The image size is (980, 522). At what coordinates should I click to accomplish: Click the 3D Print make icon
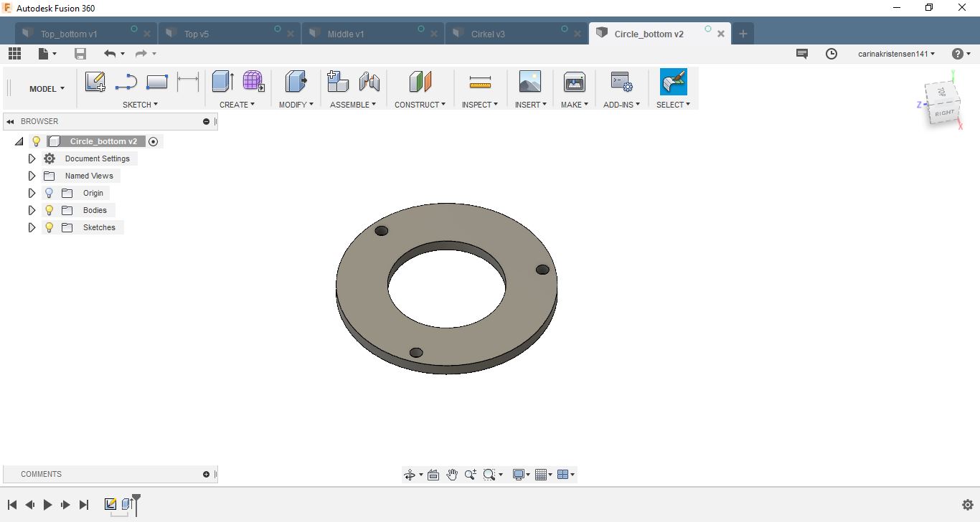coord(575,82)
